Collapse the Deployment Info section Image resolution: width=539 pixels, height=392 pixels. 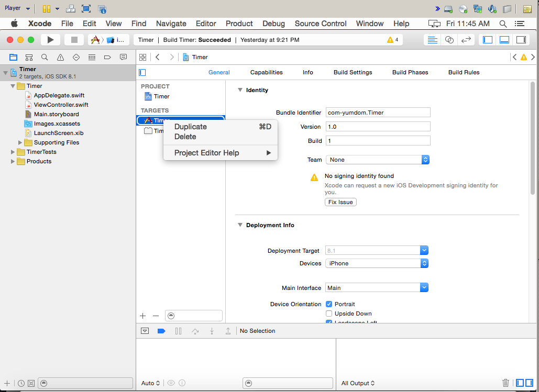point(240,225)
